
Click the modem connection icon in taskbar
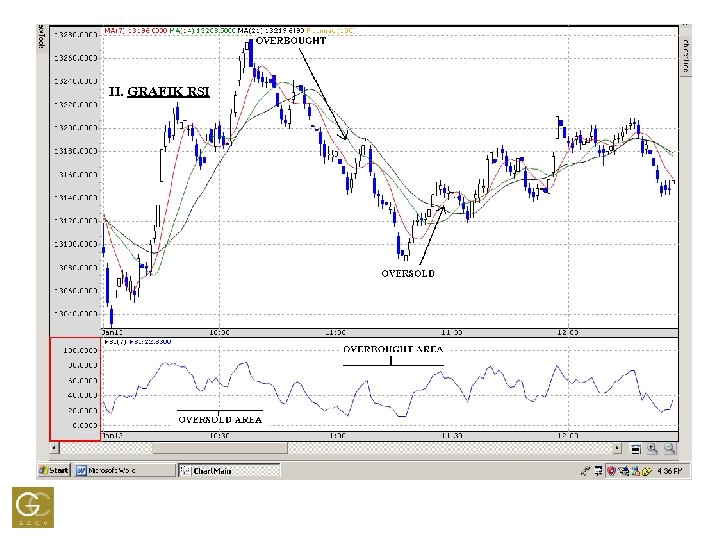click(585, 471)
